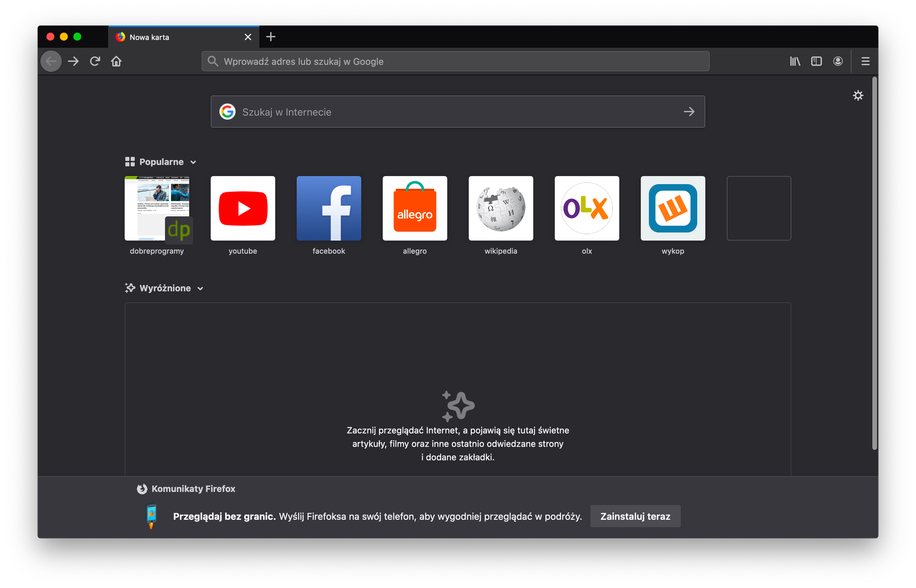Close the Nowa karta tab

pos(248,37)
